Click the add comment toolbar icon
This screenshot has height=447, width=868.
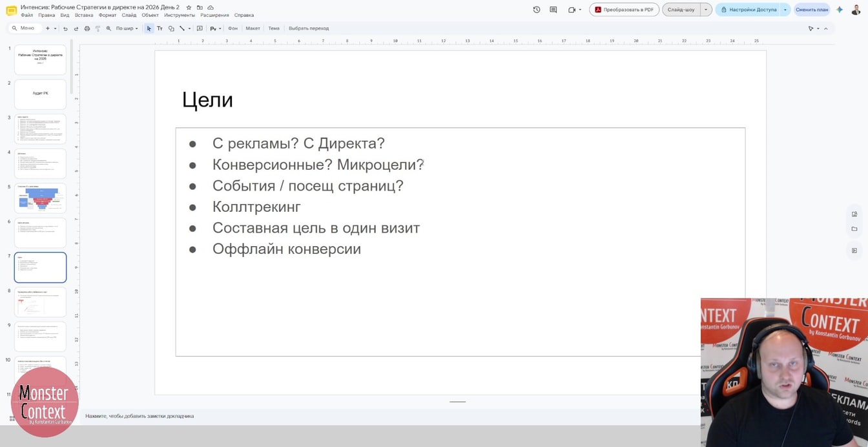coord(200,28)
